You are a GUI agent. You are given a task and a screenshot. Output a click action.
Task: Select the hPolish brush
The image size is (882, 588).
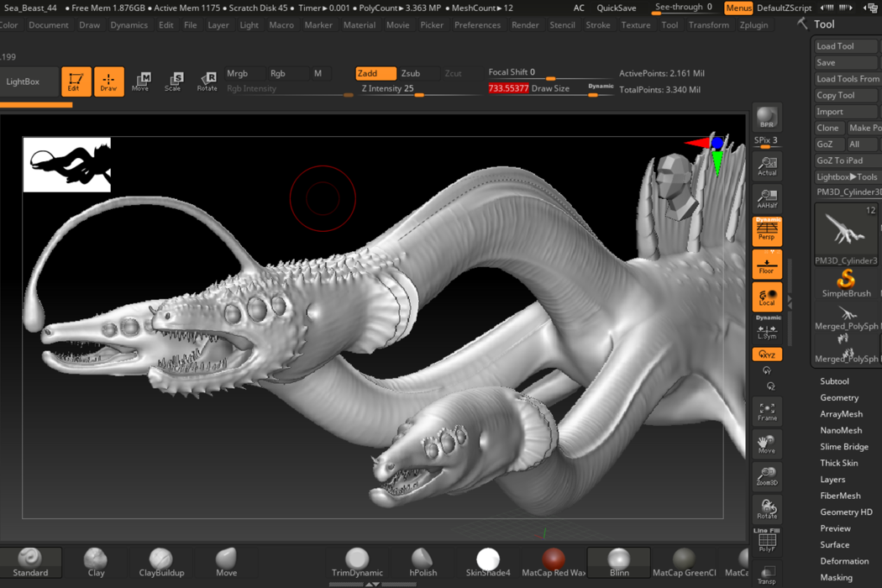423,562
